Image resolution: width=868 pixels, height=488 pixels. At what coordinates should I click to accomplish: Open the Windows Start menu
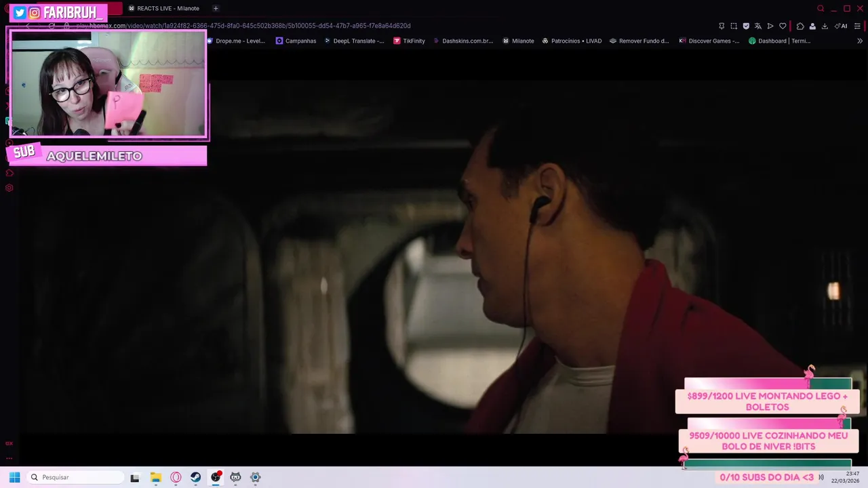14,477
